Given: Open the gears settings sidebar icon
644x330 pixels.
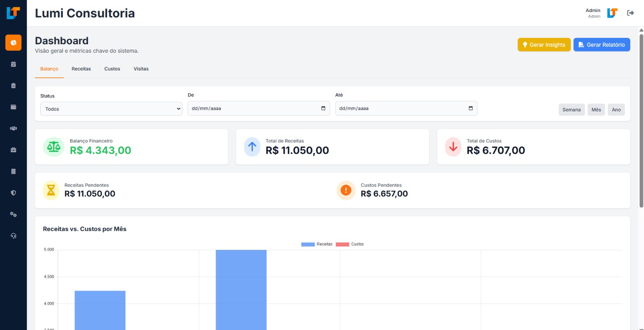Looking at the screenshot, I should (x=13, y=214).
